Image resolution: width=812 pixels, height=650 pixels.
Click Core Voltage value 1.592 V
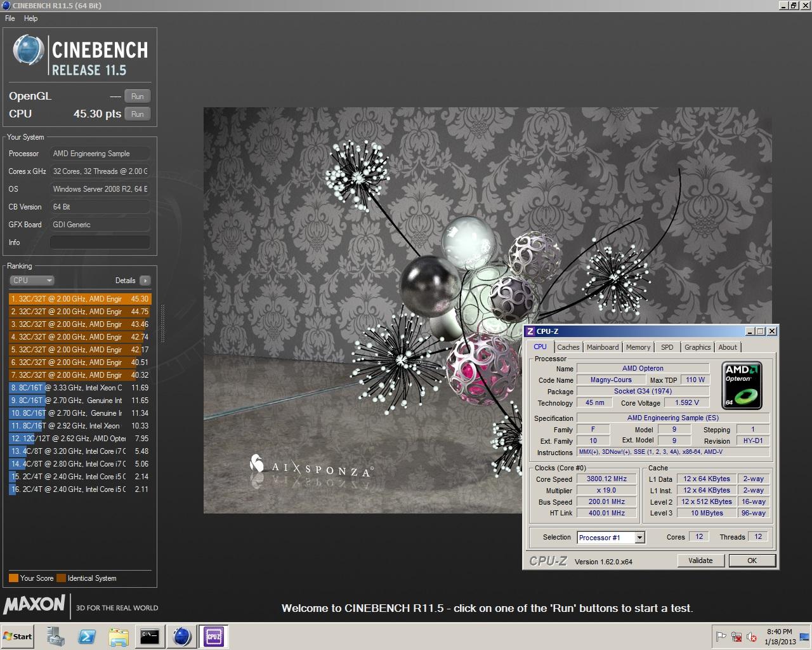click(687, 402)
